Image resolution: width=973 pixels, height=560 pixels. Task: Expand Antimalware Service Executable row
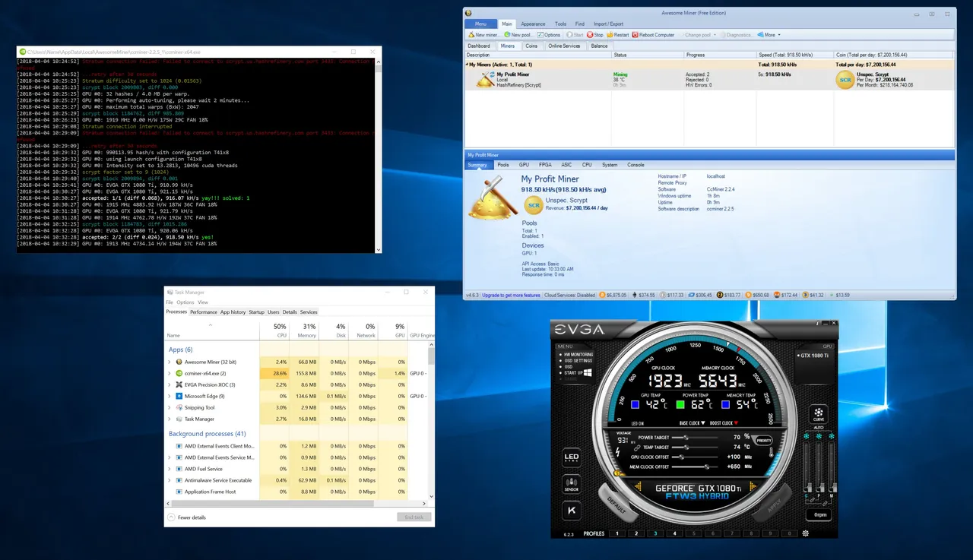pos(170,480)
